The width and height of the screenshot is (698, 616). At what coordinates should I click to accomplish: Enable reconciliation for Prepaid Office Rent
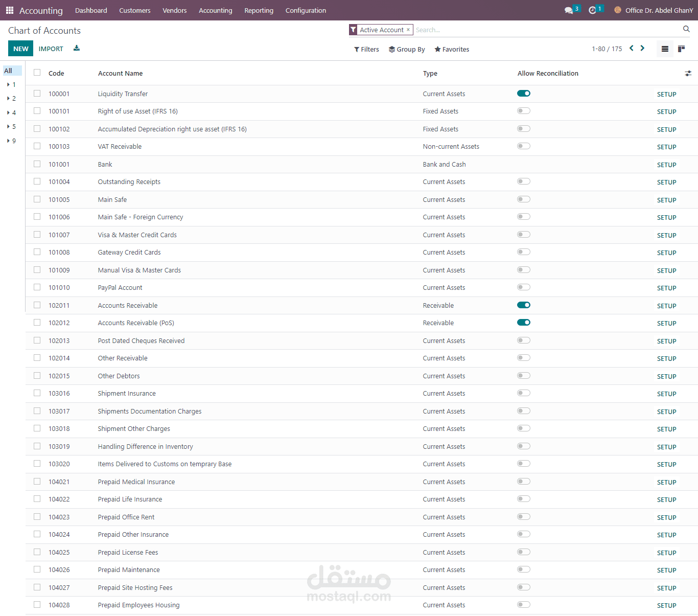(524, 517)
